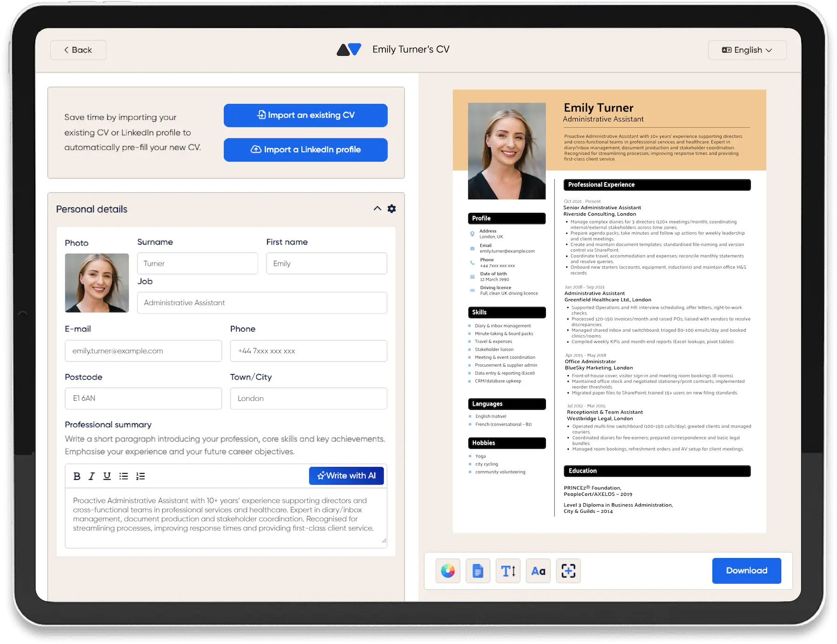The image size is (837, 644).
Task: Open Personal details settings gear
Action: (x=392, y=209)
